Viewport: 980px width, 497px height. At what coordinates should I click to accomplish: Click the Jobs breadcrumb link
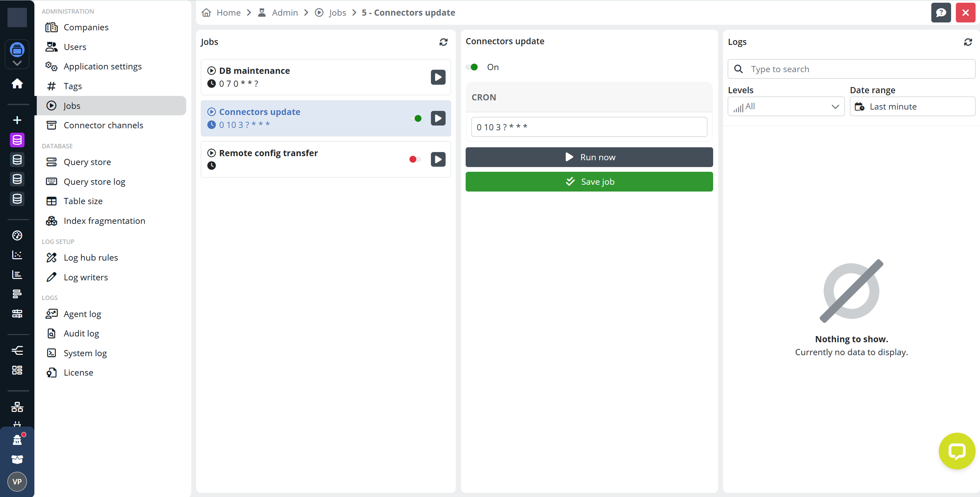point(337,13)
